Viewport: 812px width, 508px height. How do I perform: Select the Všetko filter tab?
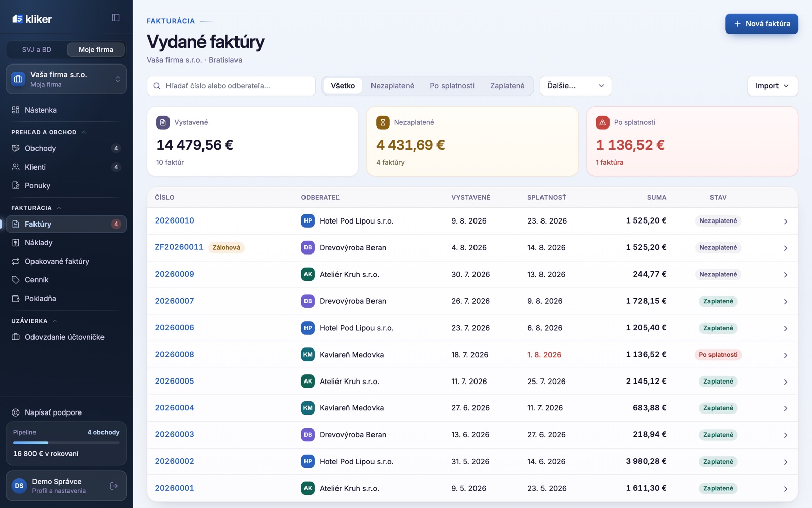(x=343, y=86)
